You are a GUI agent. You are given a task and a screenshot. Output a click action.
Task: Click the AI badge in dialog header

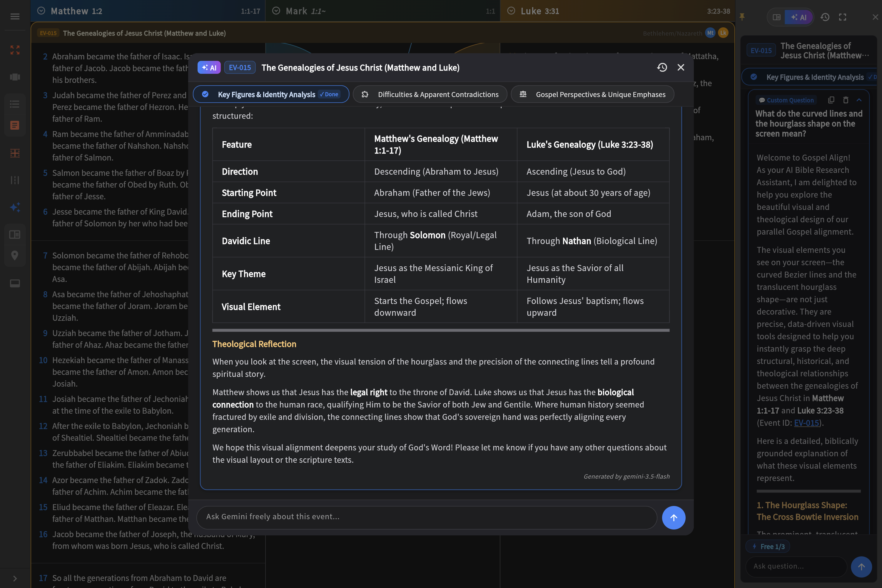tap(209, 68)
